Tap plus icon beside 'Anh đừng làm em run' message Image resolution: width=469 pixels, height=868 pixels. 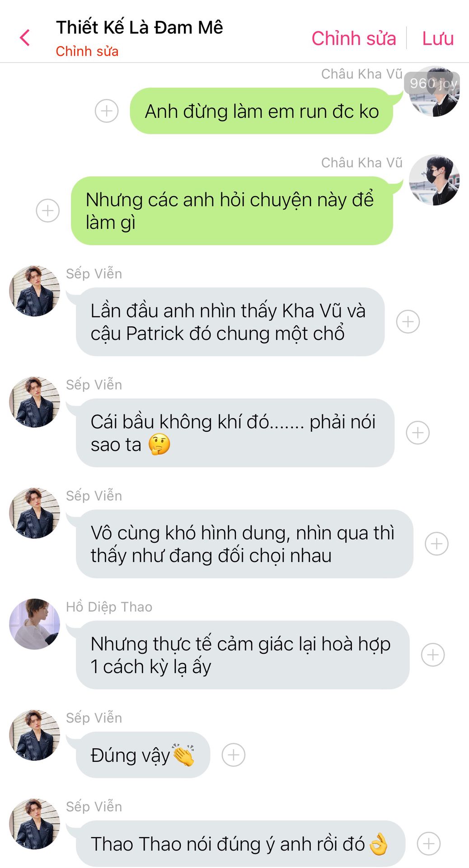coord(107,111)
